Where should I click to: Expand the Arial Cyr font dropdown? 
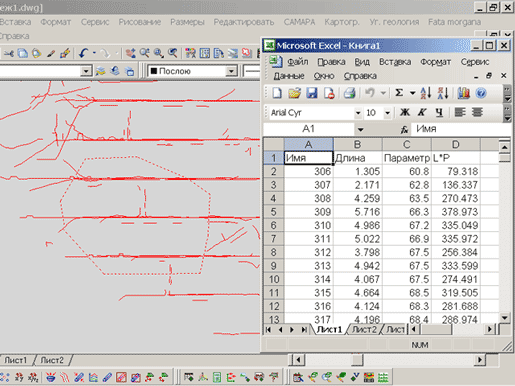point(358,113)
